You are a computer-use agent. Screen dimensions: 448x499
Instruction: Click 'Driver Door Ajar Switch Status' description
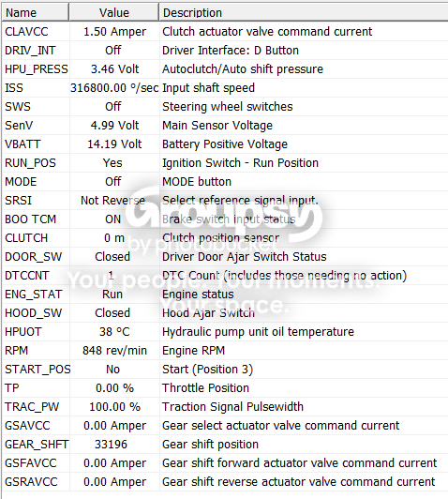click(x=245, y=257)
